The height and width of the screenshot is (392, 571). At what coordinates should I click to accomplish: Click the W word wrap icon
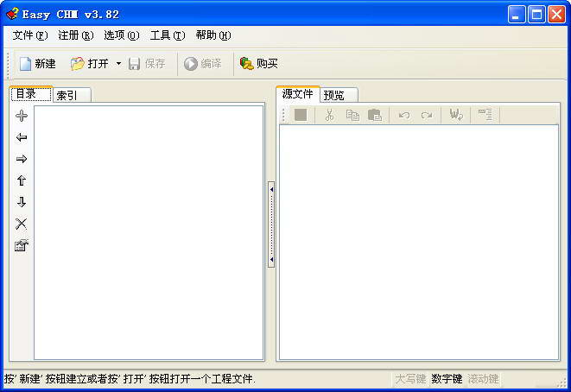point(456,115)
